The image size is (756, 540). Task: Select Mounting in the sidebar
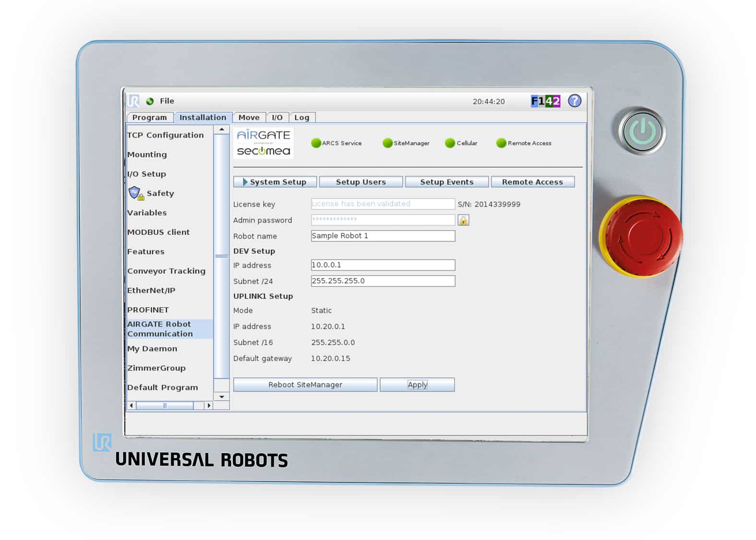click(147, 155)
